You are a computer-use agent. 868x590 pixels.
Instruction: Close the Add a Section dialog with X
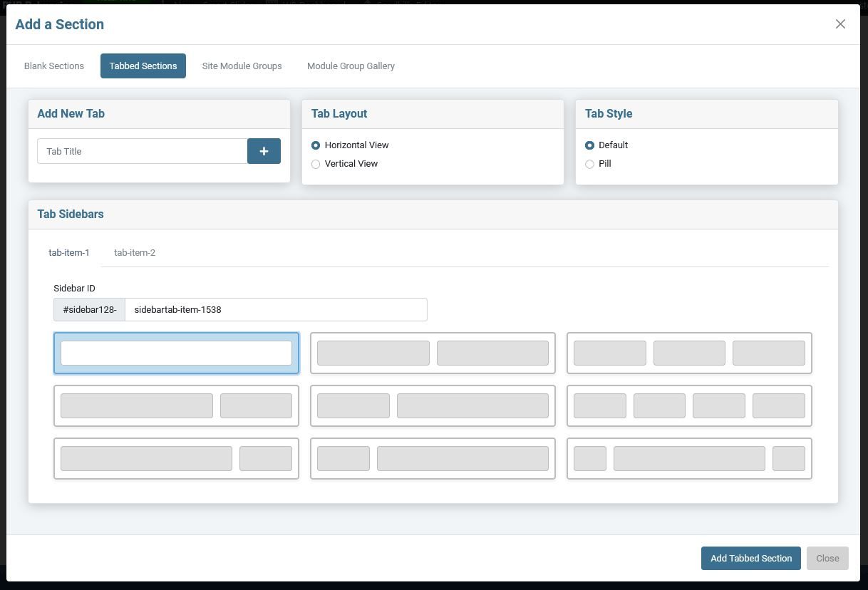click(x=840, y=24)
